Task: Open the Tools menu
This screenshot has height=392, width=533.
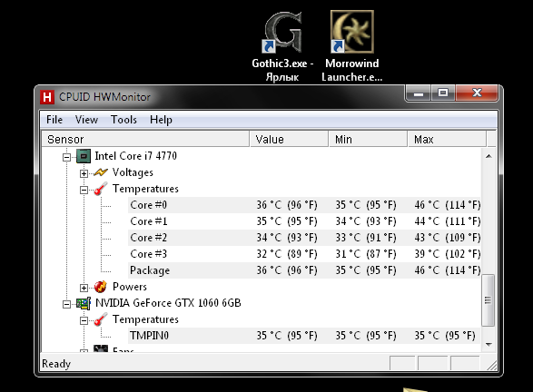Action: point(123,120)
